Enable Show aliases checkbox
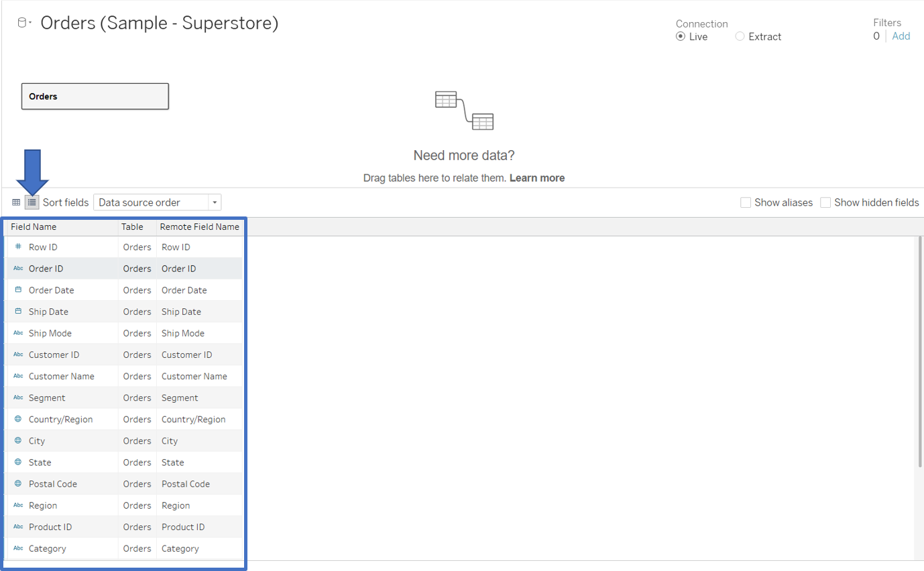 746,202
